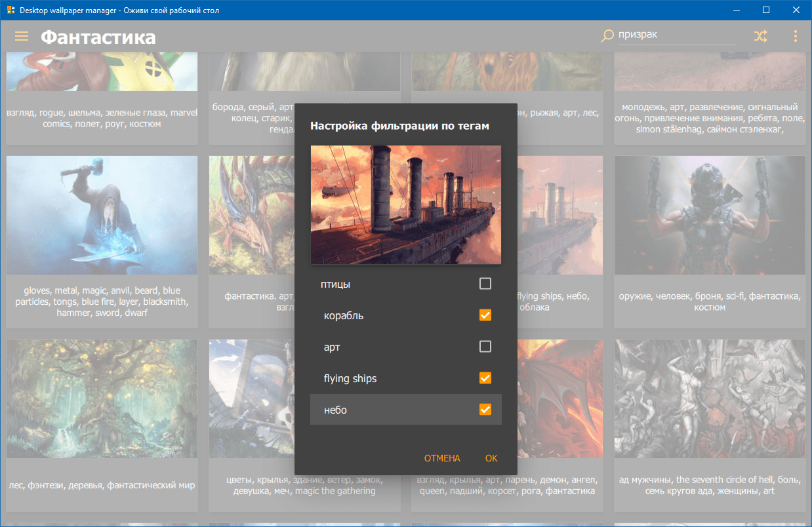Open the three-dot more options menu
The height and width of the screenshot is (527, 812).
(796, 36)
